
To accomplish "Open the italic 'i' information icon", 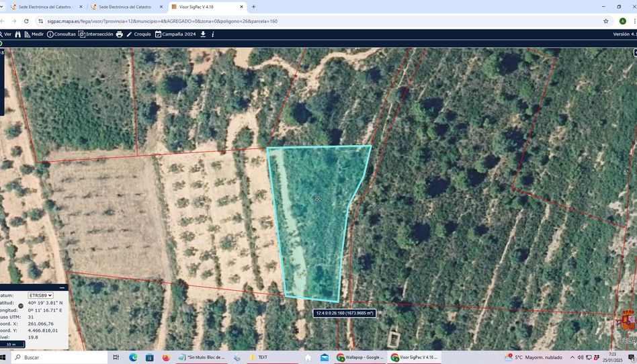I will pos(213,34).
